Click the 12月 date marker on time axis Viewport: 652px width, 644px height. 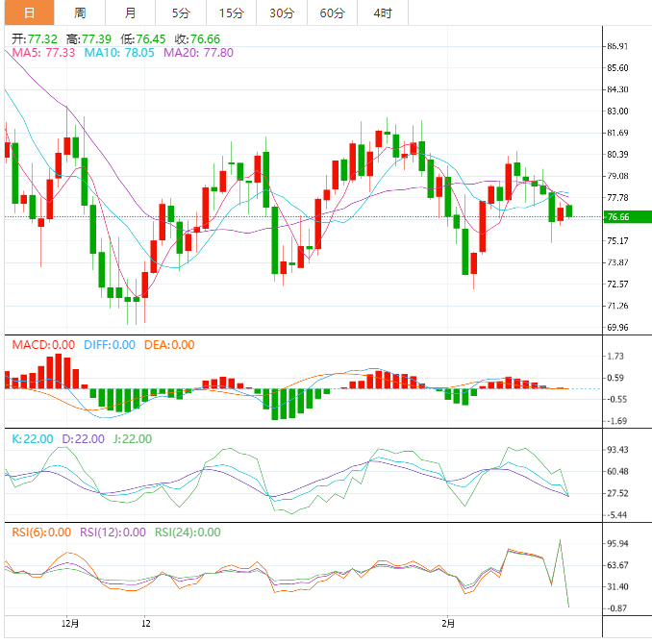pos(69,623)
